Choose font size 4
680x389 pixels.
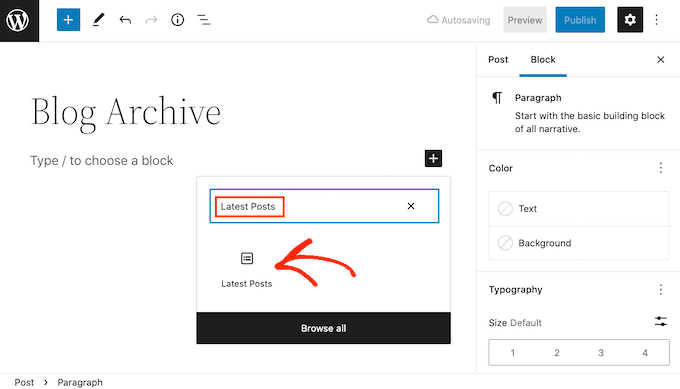[x=645, y=353]
